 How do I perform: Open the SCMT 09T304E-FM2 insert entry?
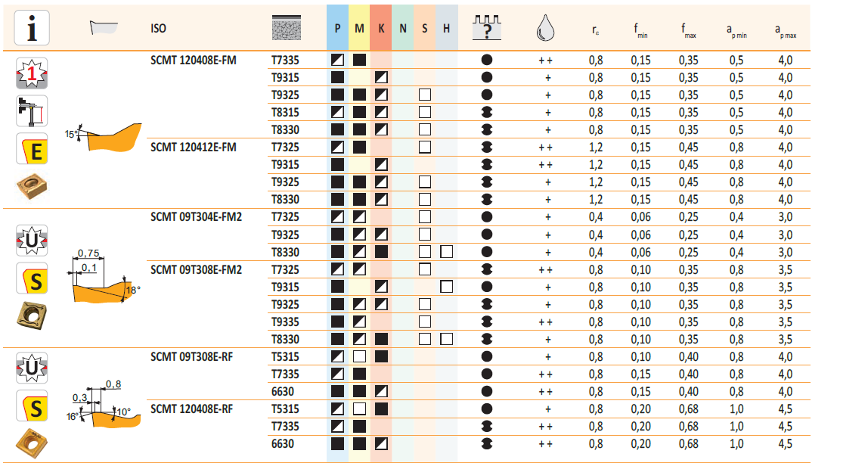coord(196,216)
